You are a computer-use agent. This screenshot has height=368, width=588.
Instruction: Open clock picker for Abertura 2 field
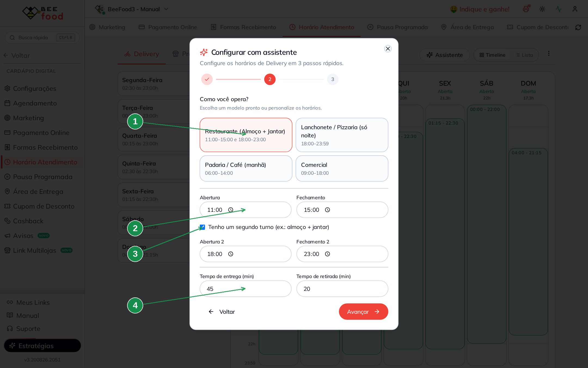tap(231, 254)
